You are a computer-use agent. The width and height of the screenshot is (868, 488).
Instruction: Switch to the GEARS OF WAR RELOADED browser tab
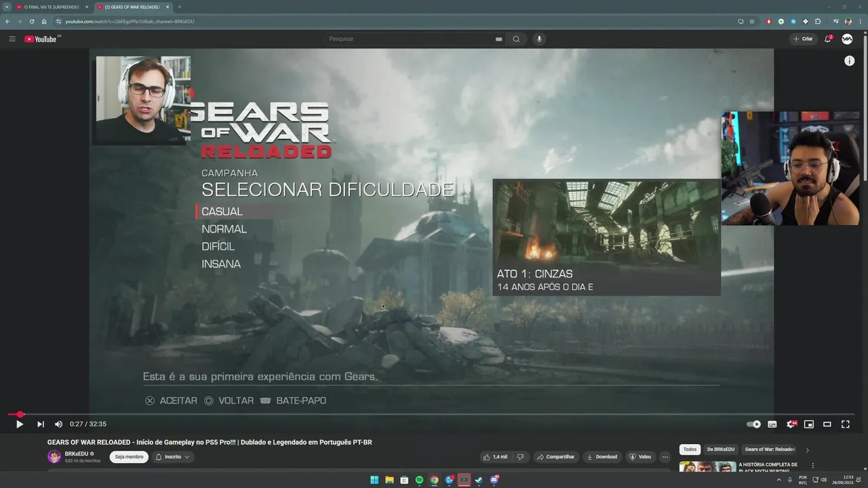[x=132, y=7]
